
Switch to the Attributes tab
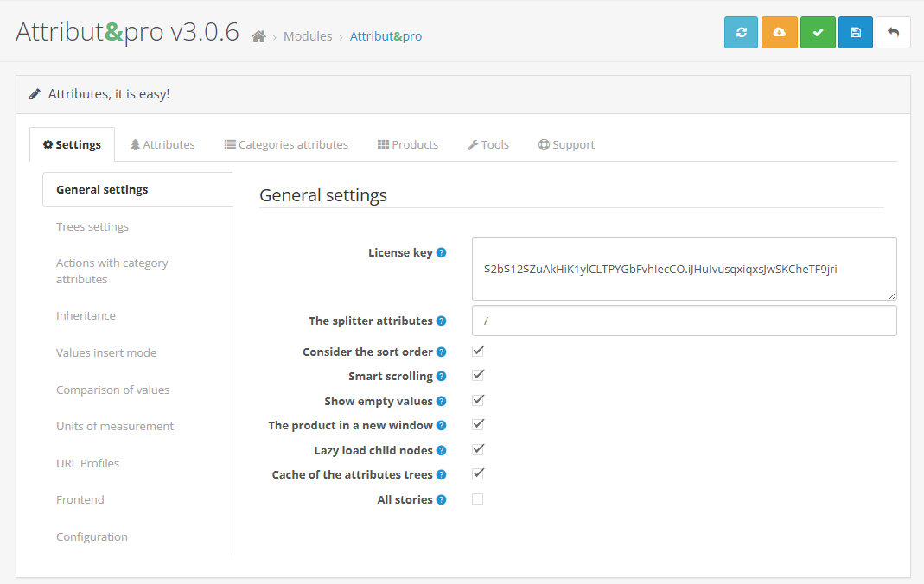point(162,144)
